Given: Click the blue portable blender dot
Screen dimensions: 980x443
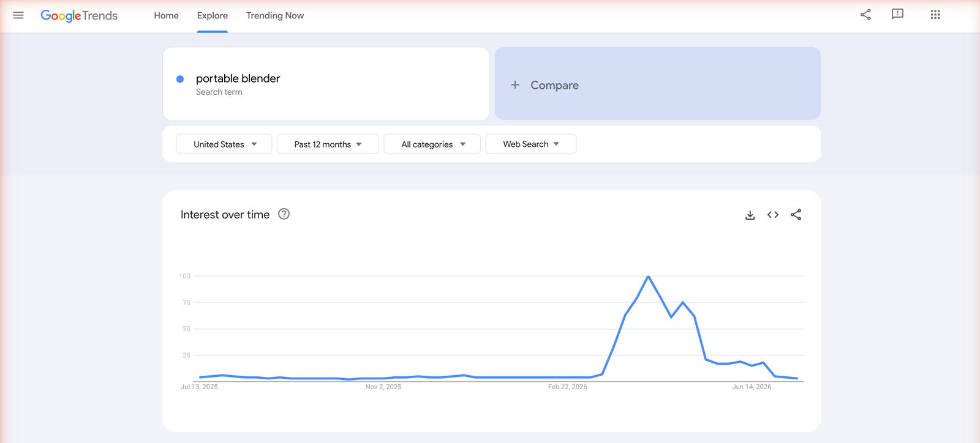Looking at the screenshot, I should [x=180, y=79].
